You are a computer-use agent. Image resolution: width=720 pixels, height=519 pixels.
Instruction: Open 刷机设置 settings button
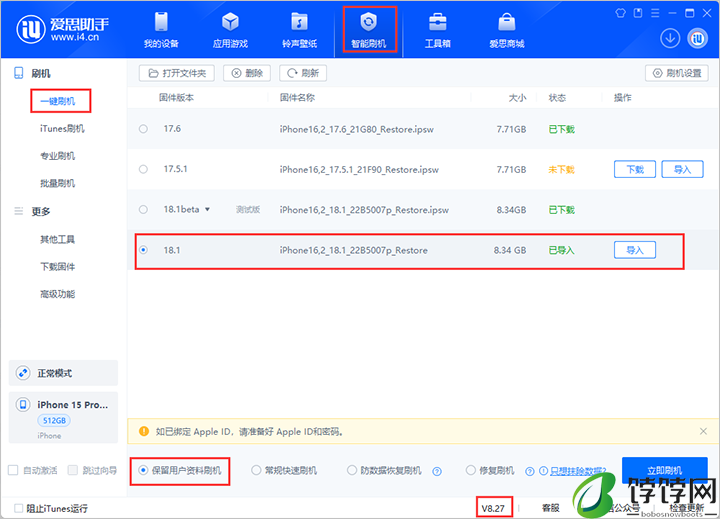(677, 73)
